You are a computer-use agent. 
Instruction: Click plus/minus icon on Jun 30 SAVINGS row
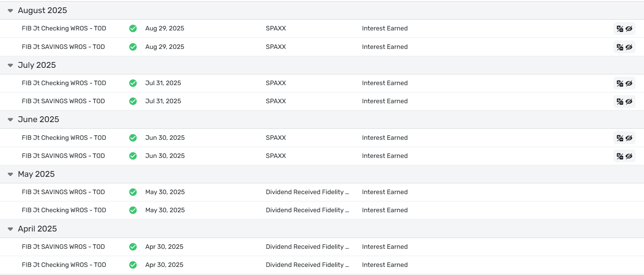click(x=620, y=156)
